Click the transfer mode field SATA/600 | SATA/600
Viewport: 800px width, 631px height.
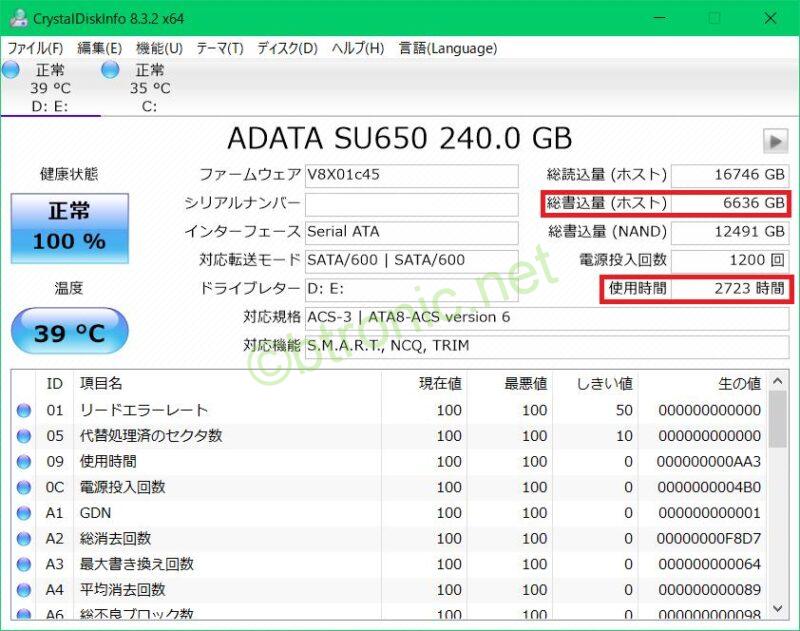coord(411,261)
